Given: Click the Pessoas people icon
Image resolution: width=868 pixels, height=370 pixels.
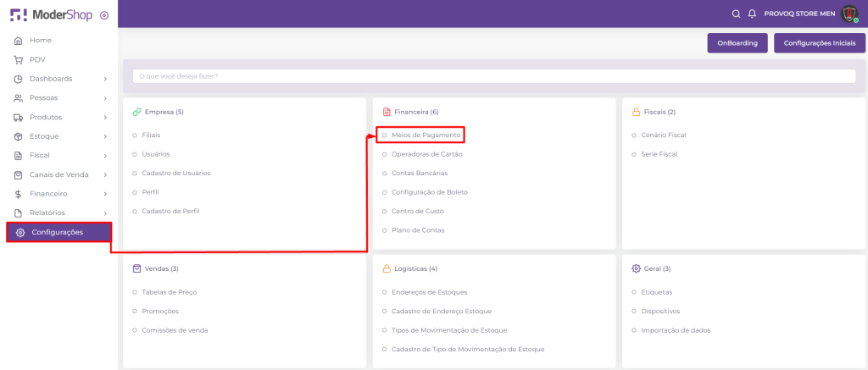Looking at the screenshot, I should click(19, 98).
